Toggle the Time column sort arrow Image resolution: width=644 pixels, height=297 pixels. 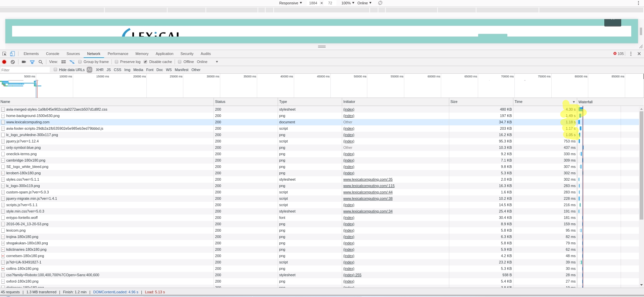(574, 102)
